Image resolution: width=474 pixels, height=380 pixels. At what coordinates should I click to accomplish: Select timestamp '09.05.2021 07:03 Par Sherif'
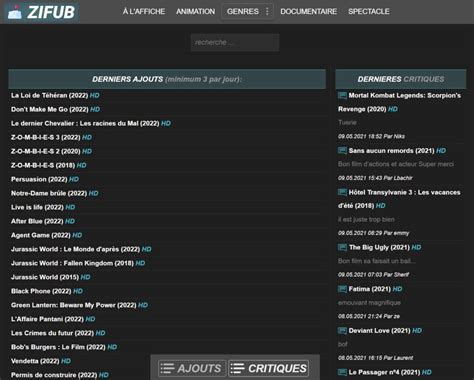coord(373,275)
